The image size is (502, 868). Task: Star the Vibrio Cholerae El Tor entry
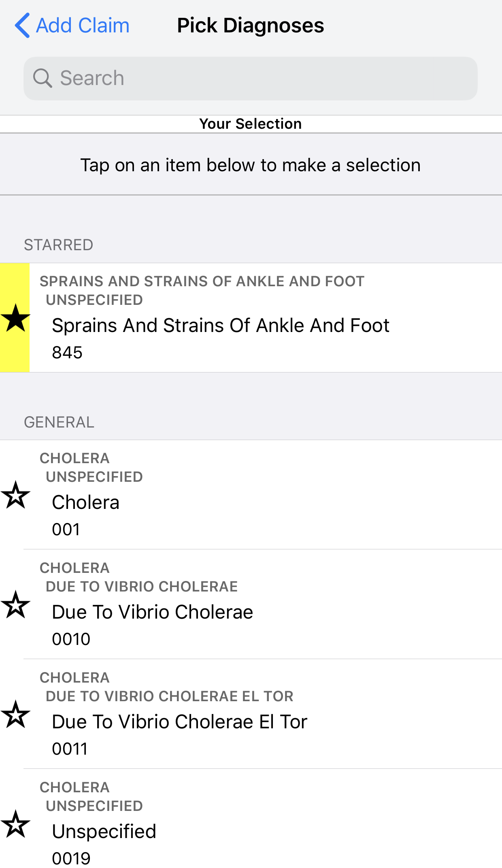point(16,714)
